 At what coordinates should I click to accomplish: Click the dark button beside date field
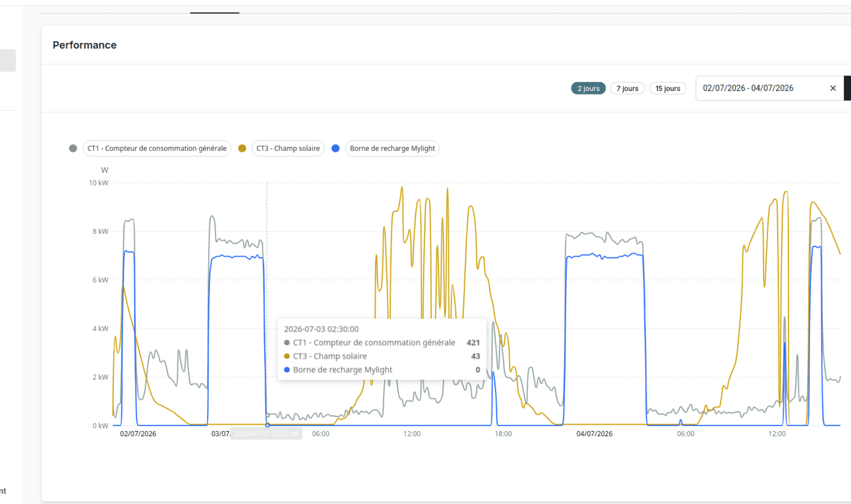(x=847, y=88)
